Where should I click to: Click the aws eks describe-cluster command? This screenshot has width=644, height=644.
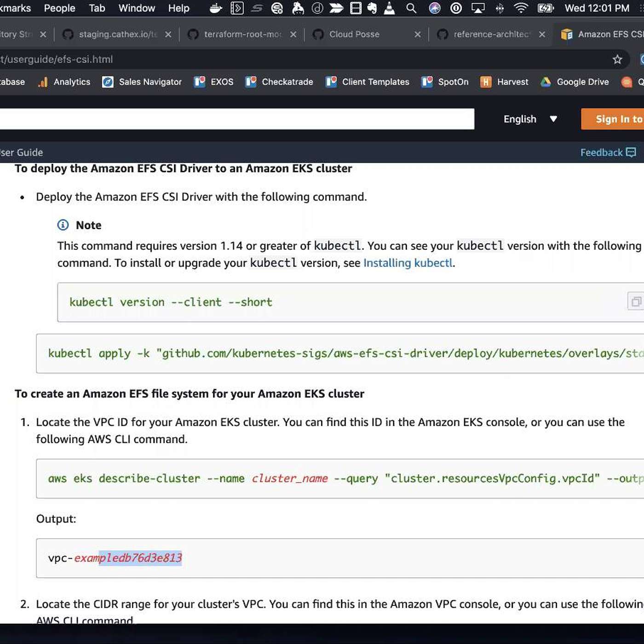pyautogui.click(x=346, y=478)
